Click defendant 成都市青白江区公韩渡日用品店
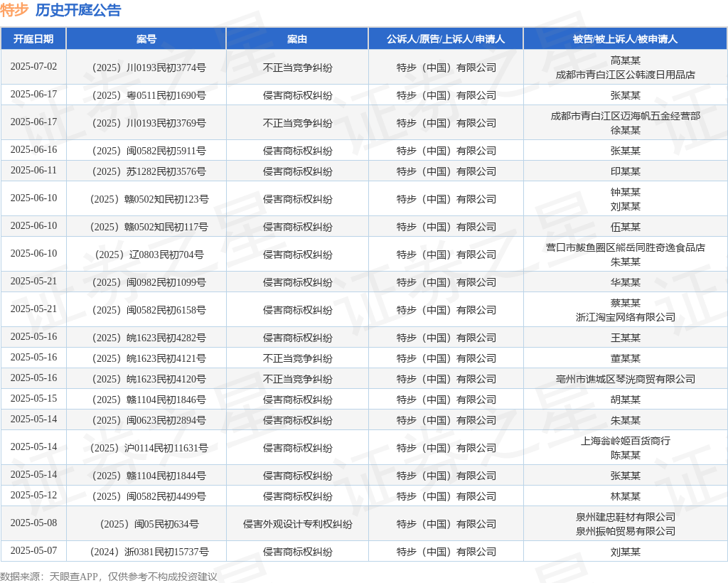 coord(626,75)
